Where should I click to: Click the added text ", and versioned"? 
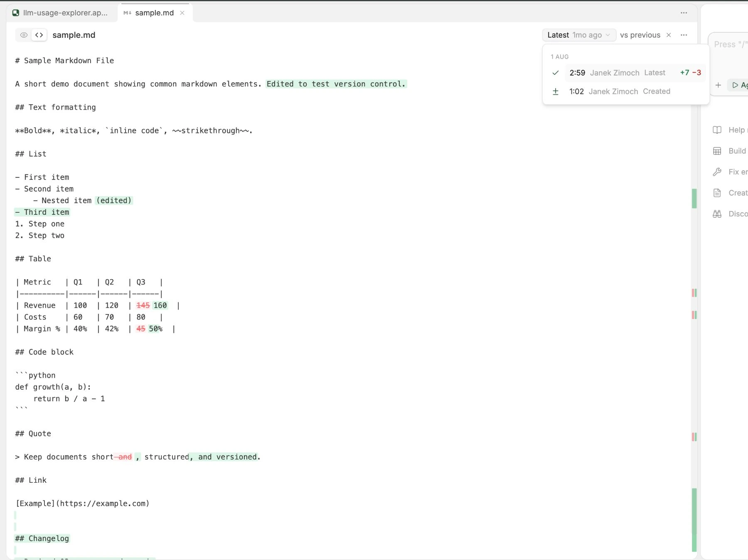coord(223,457)
